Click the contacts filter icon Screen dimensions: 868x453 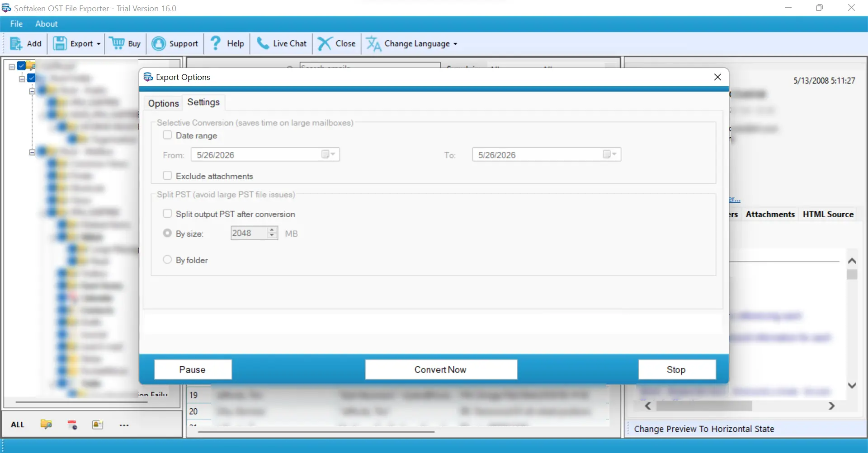(x=98, y=425)
